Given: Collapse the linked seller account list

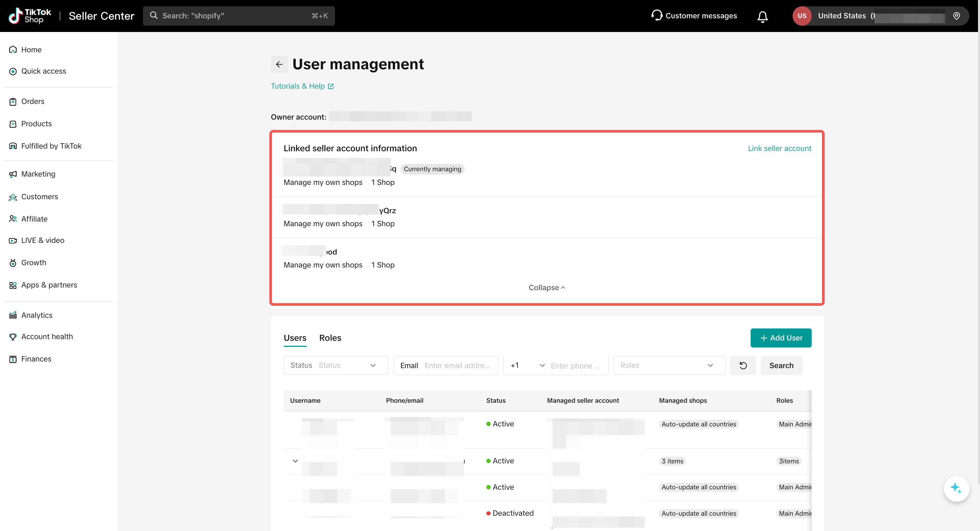Looking at the screenshot, I should click(x=547, y=288).
